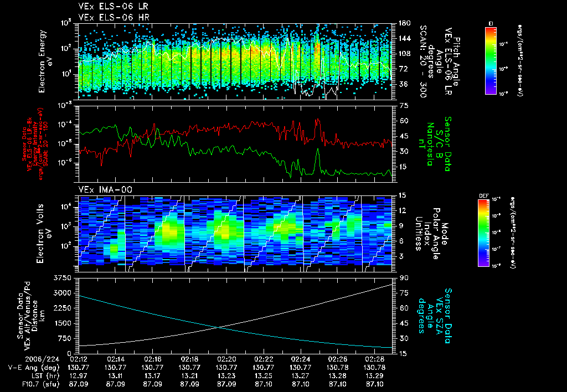
Task: Click the 02:26 time tick label
Action: [x=337, y=359]
